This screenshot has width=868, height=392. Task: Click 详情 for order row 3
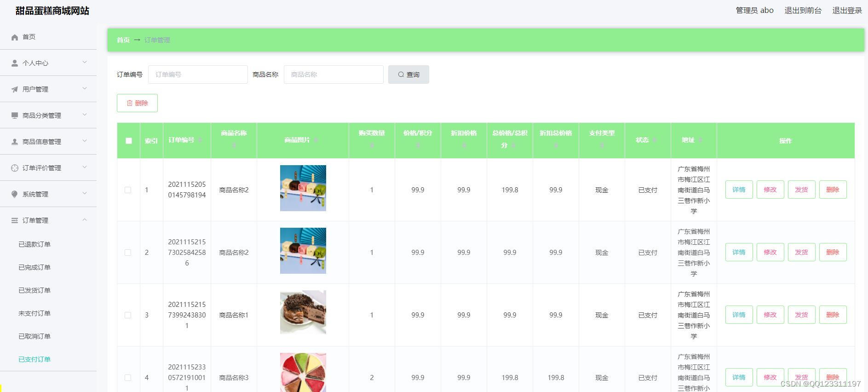pos(739,315)
